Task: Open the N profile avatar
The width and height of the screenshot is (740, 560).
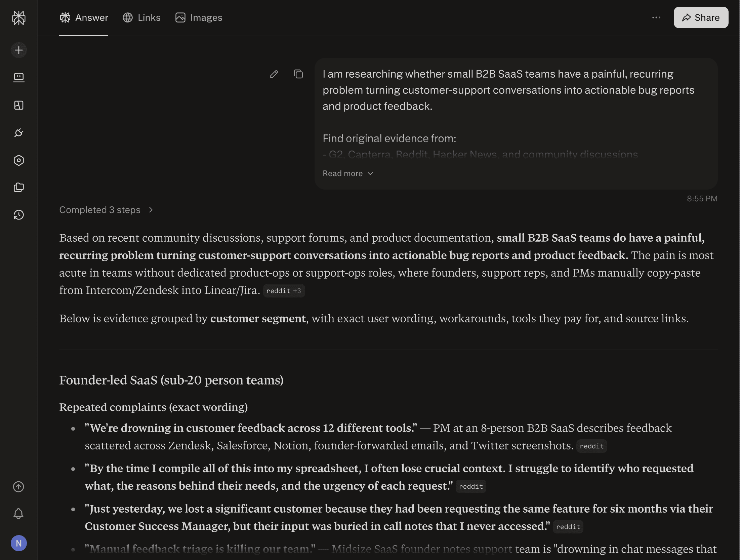Action: point(19,543)
